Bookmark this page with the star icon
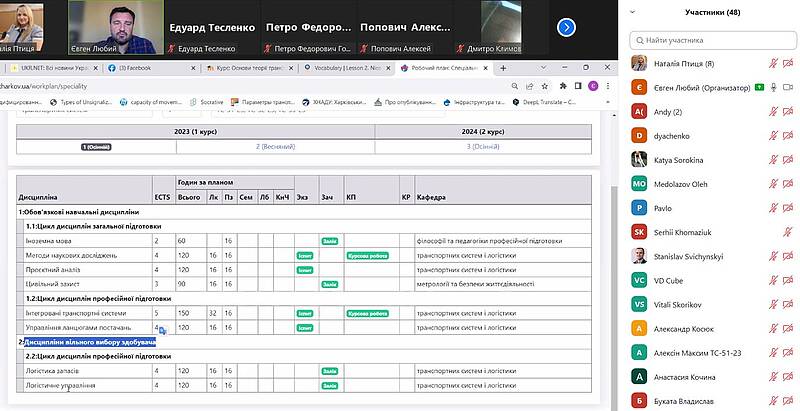 545,86
